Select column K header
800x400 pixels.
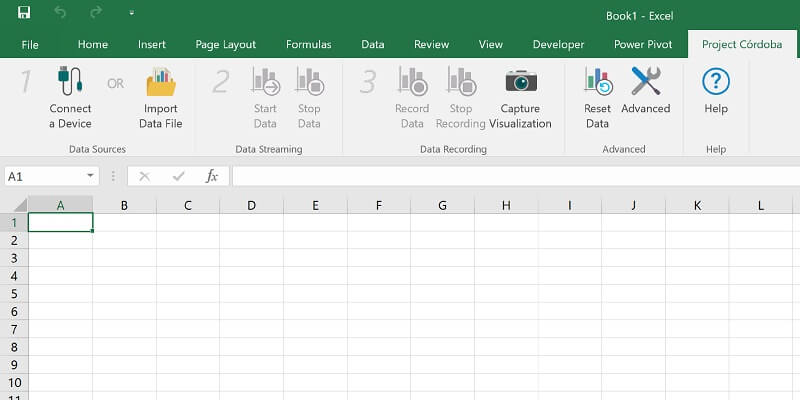coord(697,205)
